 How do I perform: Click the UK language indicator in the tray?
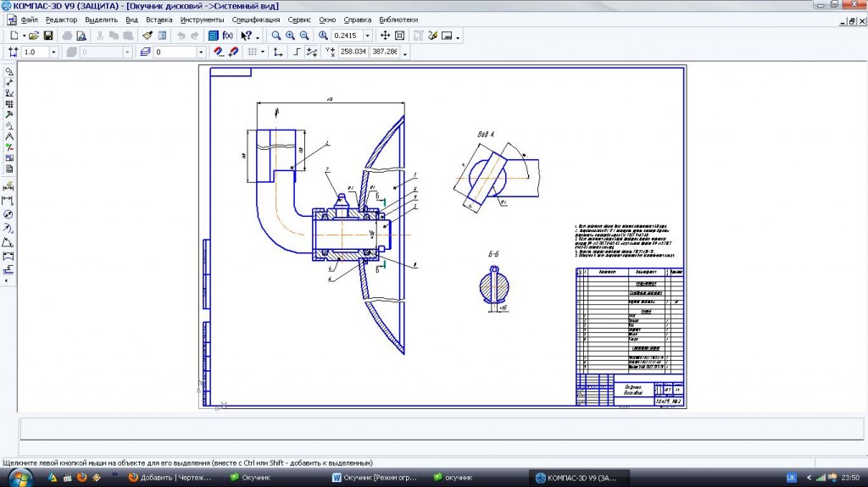[791, 478]
